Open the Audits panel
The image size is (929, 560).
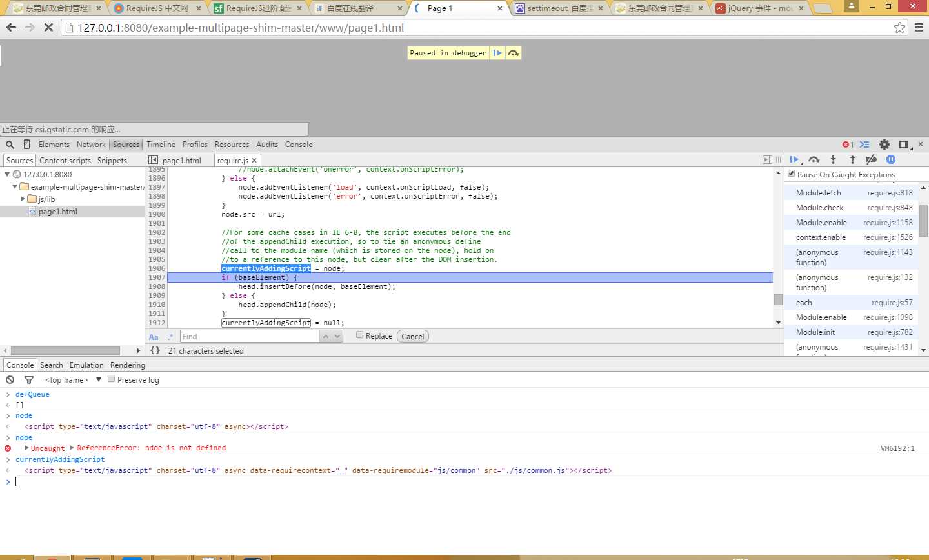pyautogui.click(x=267, y=145)
